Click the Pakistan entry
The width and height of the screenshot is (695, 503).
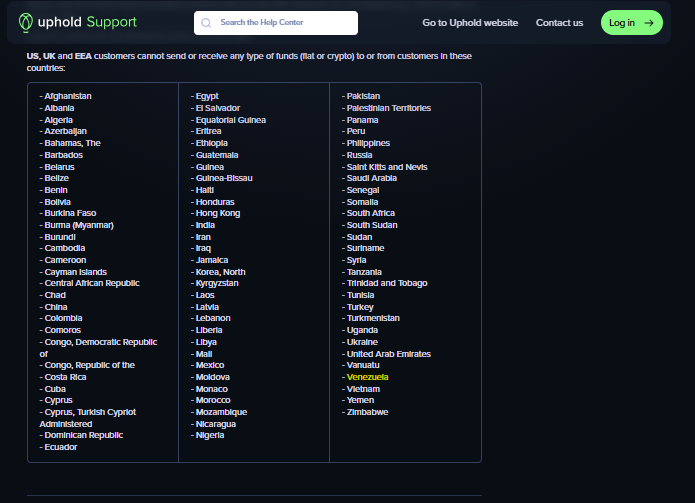pyautogui.click(x=363, y=96)
